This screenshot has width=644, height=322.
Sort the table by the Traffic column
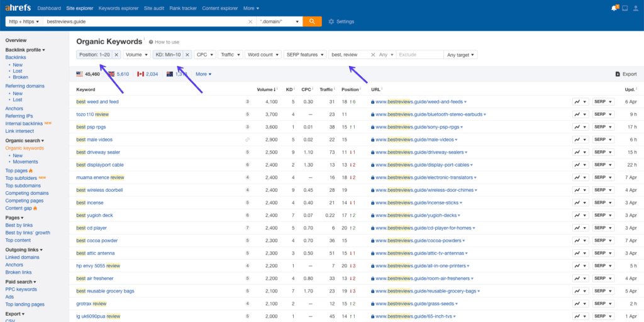click(326, 89)
